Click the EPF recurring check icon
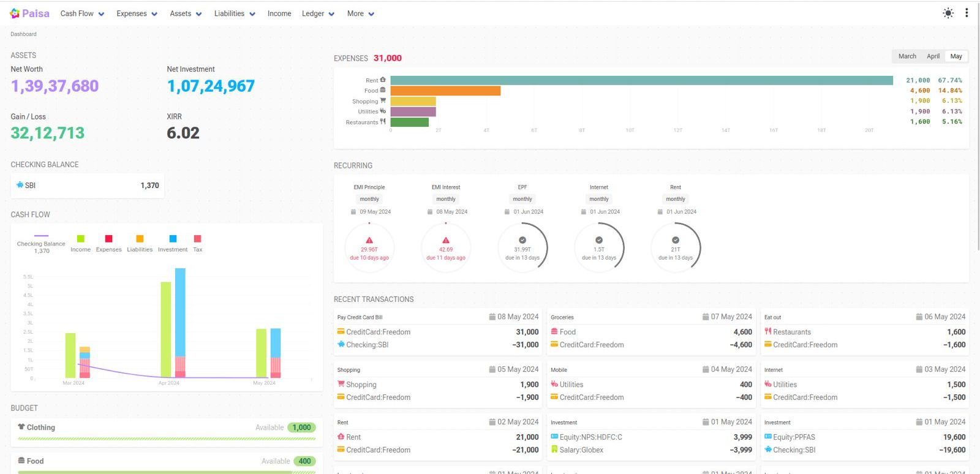980x474 pixels. [x=522, y=240]
